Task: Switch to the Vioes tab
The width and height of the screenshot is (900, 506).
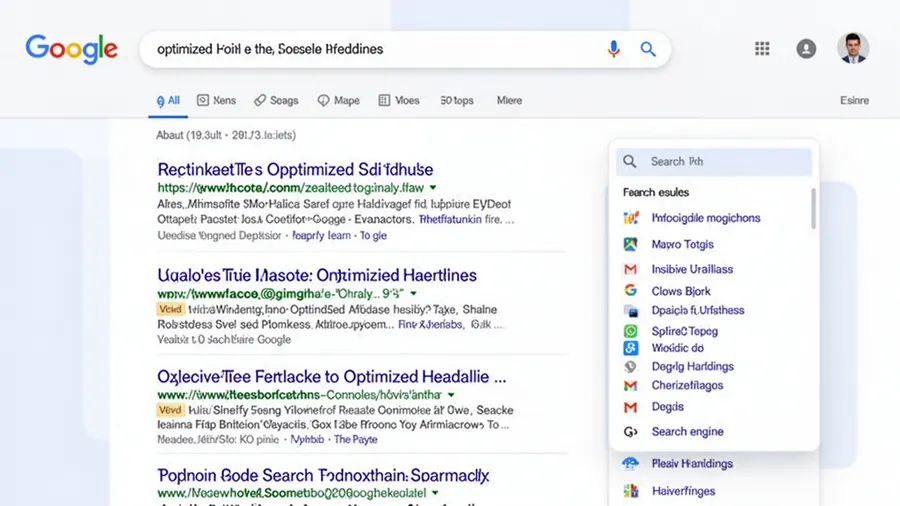Action: (399, 100)
